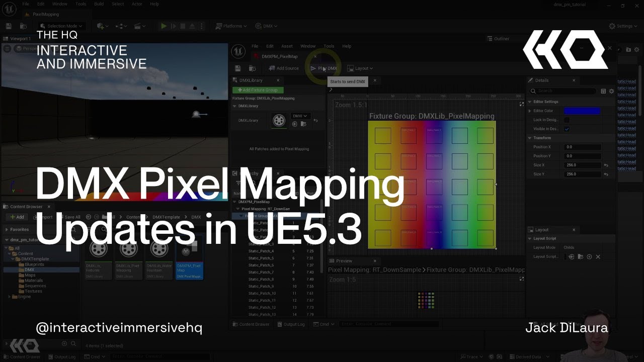Click Play DMX in the pixel map toolbar
This screenshot has height=362, width=644.
coord(324,68)
